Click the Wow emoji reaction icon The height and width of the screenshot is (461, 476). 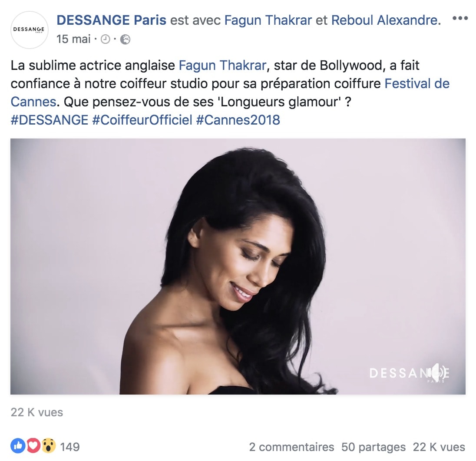point(49,446)
